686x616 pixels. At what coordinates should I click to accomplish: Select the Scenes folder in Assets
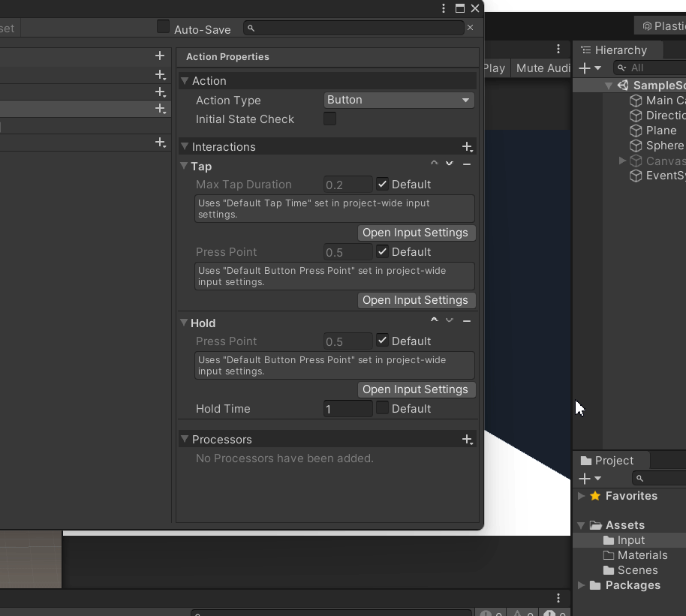tap(629, 570)
